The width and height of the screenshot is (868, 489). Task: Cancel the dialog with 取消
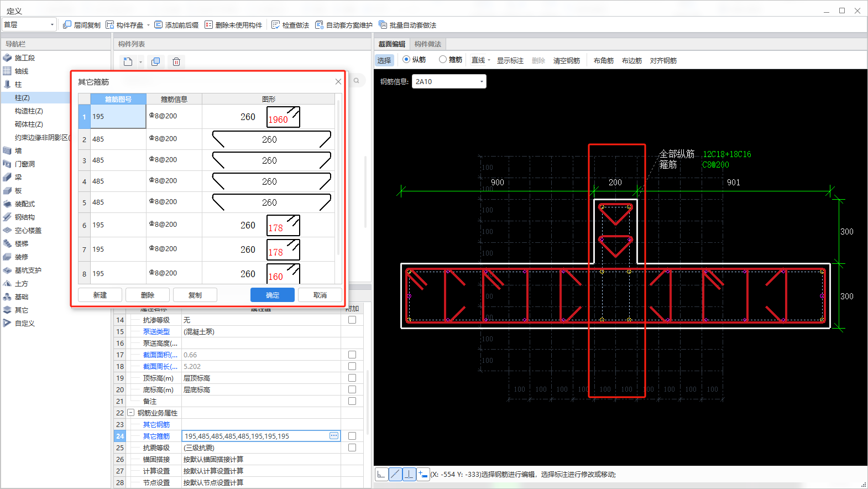tap(320, 295)
